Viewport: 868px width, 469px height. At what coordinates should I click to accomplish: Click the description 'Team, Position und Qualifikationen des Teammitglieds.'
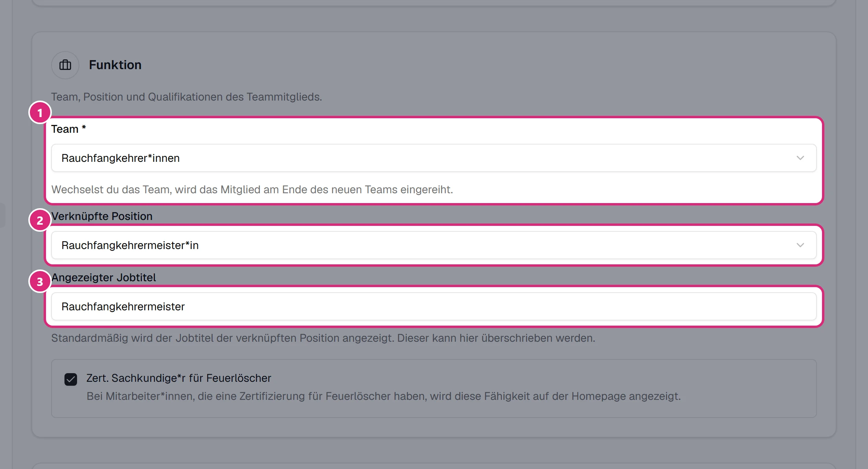186,97
